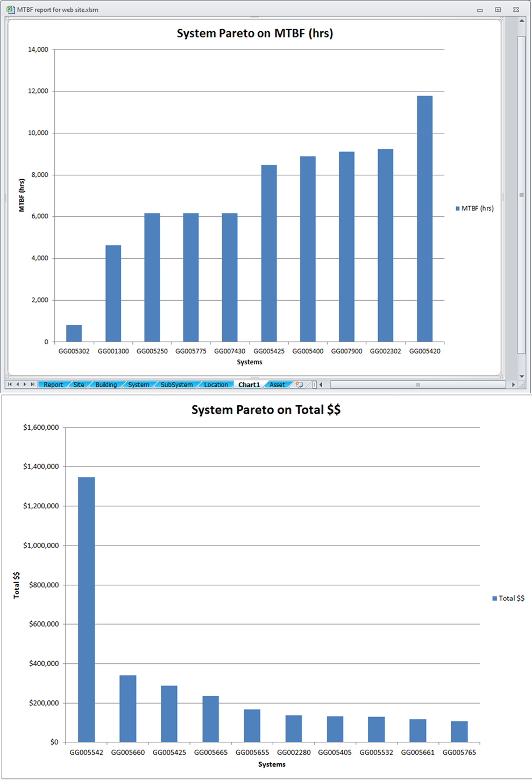Click the vertical scrollbar thumb

pos(521,195)
